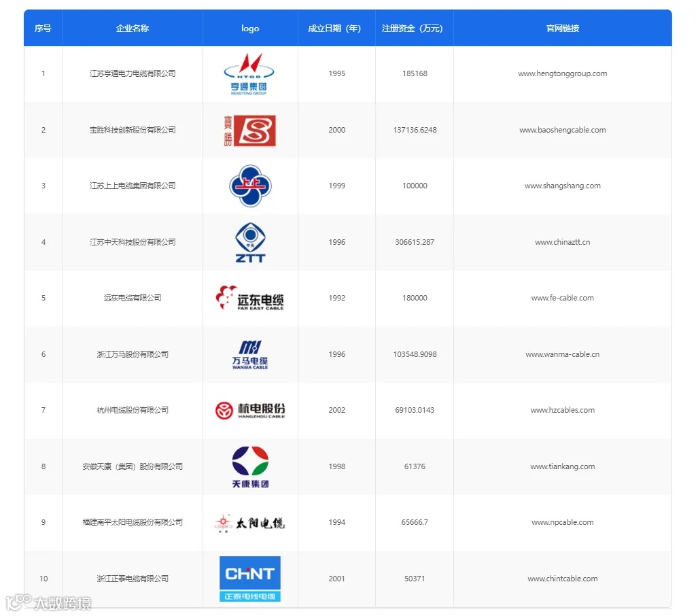The height and width of the screenshot is (616, 698).
Task: Click serial number 8 cell
Action: [43, 467]
